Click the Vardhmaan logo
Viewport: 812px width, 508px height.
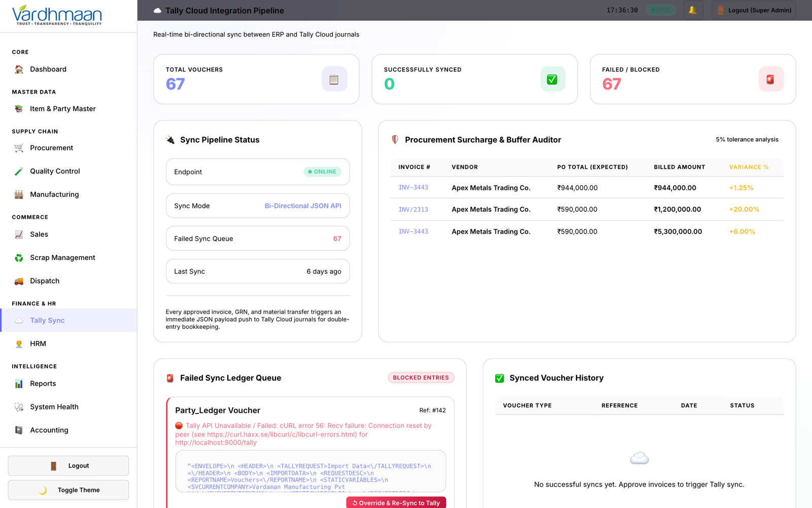(57, 15)
